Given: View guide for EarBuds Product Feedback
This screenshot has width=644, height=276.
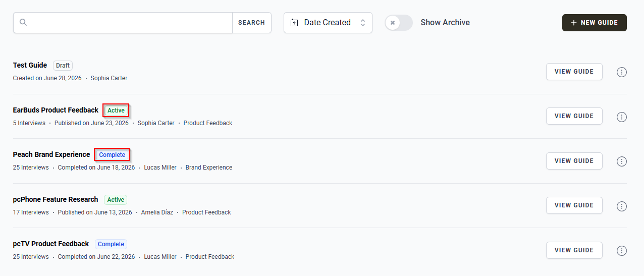Looking at the screenshot, I should click(574, 116).
